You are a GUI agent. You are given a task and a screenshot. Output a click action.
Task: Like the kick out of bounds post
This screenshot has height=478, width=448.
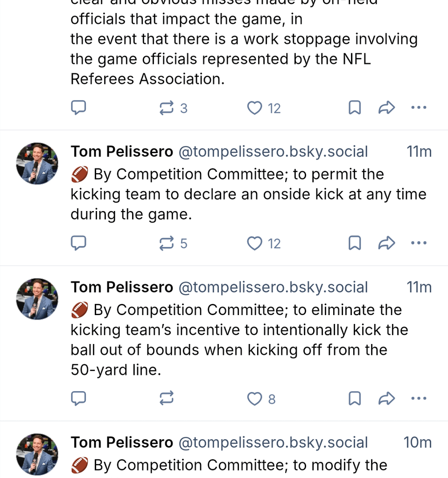pyautogui.click(x=254, y=398)
